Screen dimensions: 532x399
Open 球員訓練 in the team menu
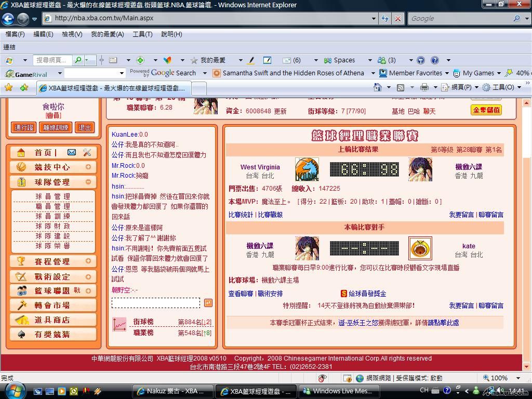click(x=53, y=216)
